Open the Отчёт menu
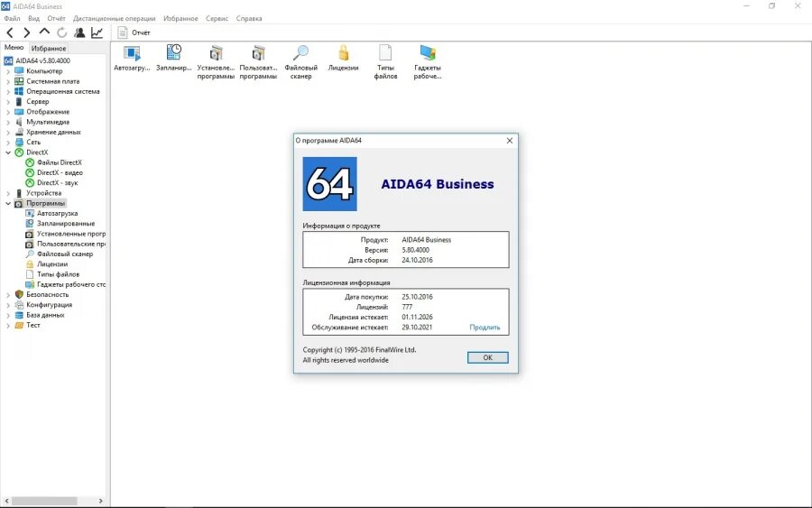The width and height of the screenshot is (812, 508). coord(57,18)
